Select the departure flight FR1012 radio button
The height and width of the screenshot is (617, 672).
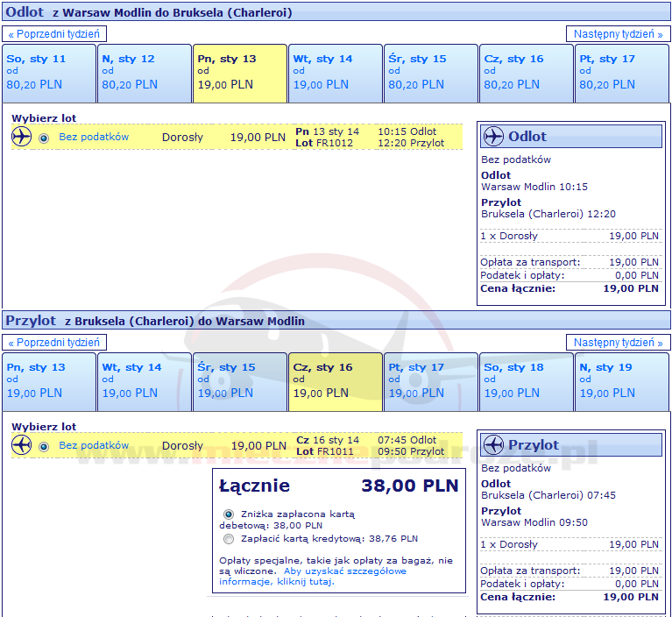click(x=44, y=138)
